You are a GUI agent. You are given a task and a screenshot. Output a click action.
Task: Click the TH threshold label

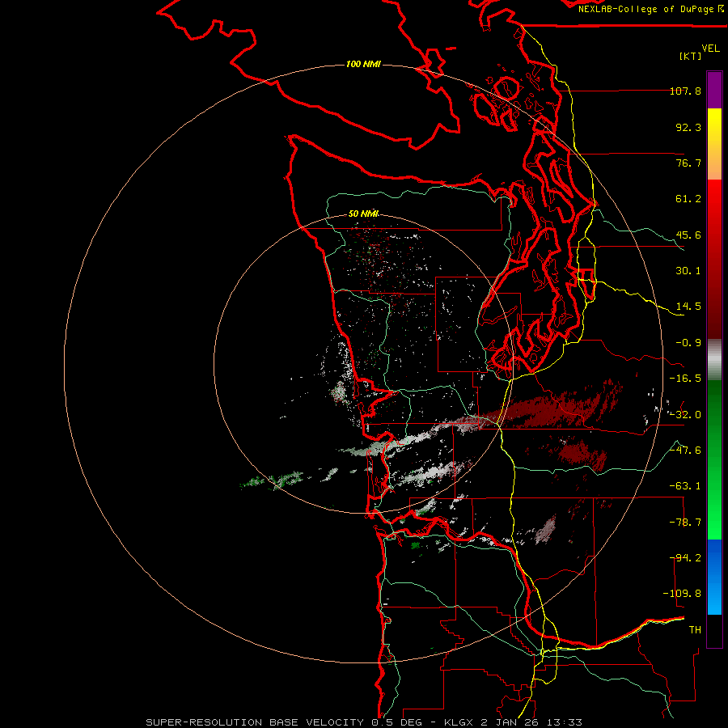coord(695,630)
